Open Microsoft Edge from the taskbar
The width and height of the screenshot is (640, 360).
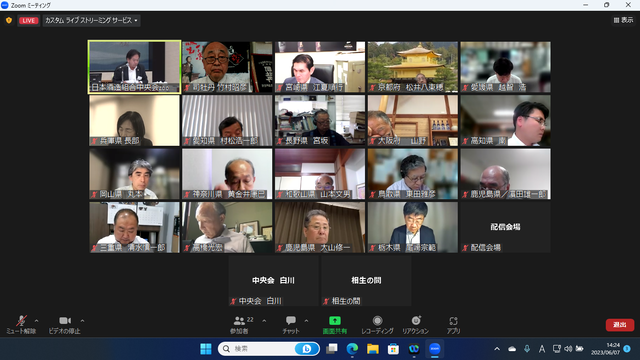pyautogui.click(x=352, y=349)
